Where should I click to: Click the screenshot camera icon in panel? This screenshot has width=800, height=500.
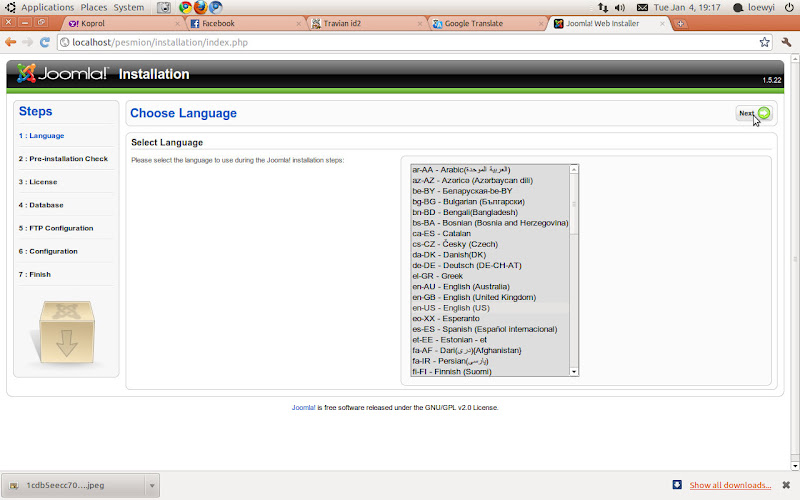164,7
